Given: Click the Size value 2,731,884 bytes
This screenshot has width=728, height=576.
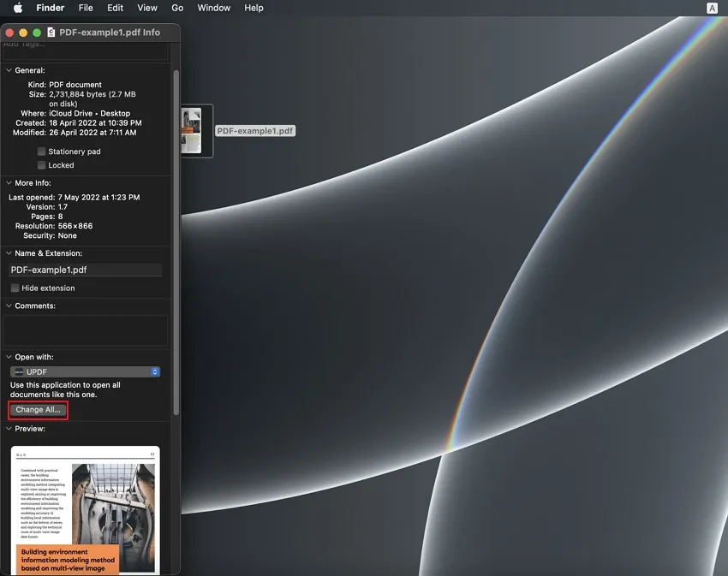Looking at the screenshot, I should point(92,99).
